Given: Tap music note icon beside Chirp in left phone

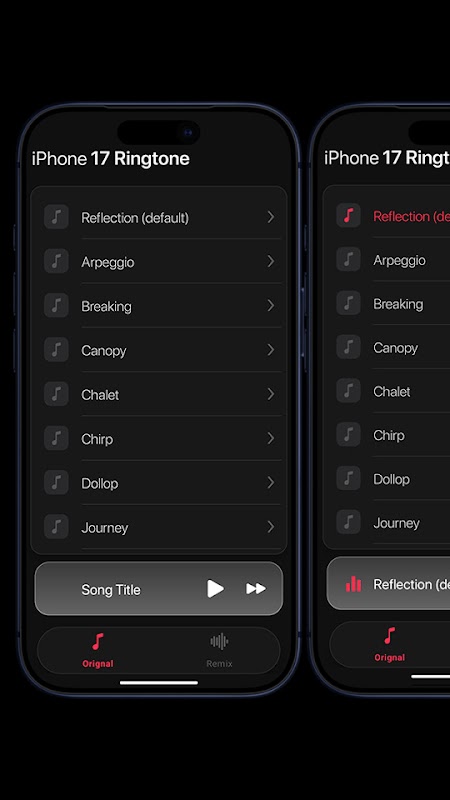Looking at the screenshot, I should (x=56, y=438).
